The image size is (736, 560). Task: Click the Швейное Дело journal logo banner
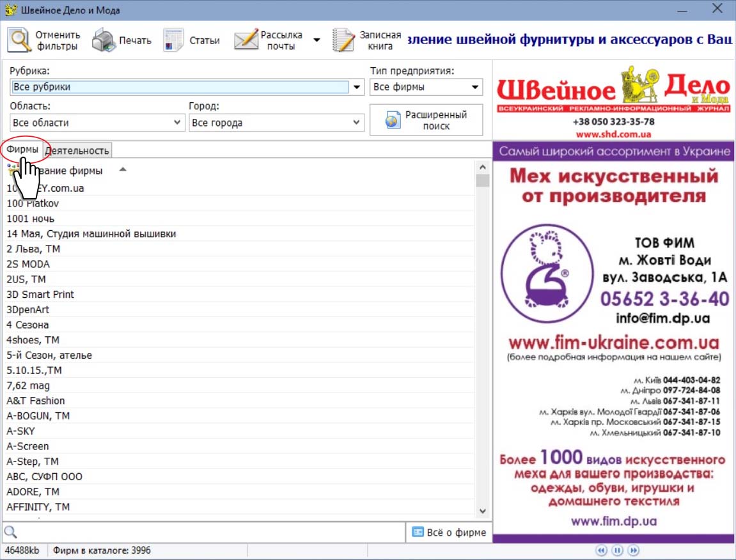(x=613, y=89)
